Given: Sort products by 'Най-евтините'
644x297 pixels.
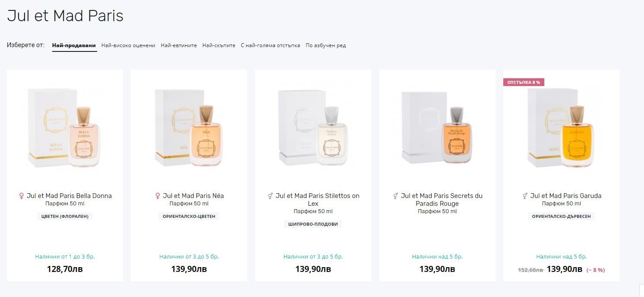Looking at the screenshot, I should click(179, 45).
